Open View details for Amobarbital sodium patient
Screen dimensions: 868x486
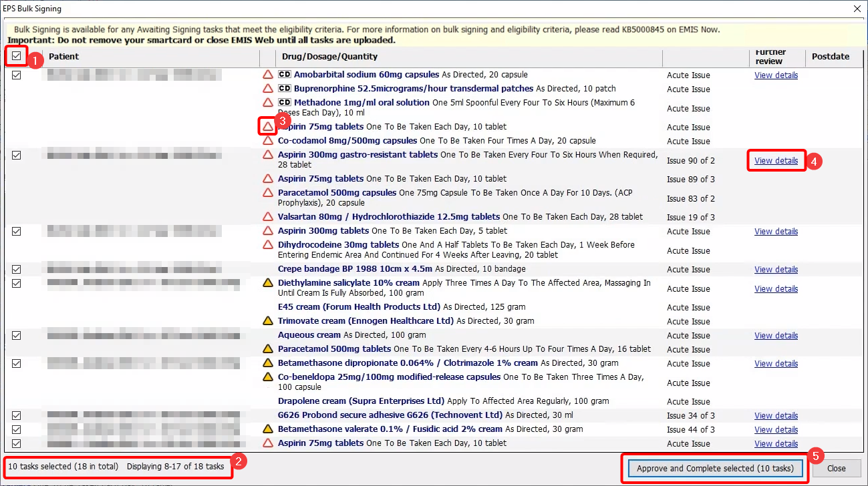(776, 75)
